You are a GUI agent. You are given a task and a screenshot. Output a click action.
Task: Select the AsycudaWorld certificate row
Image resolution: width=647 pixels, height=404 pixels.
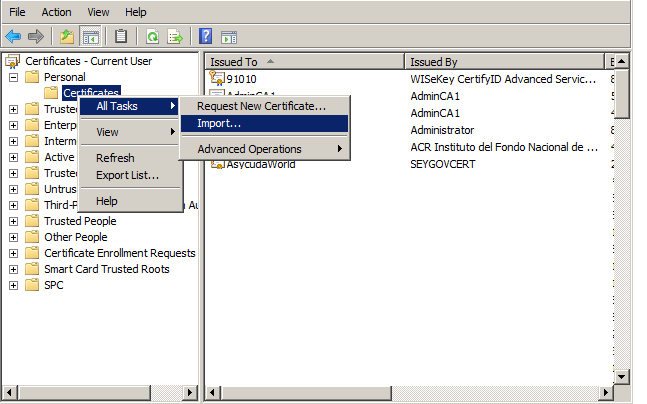(x=259, y=164)
